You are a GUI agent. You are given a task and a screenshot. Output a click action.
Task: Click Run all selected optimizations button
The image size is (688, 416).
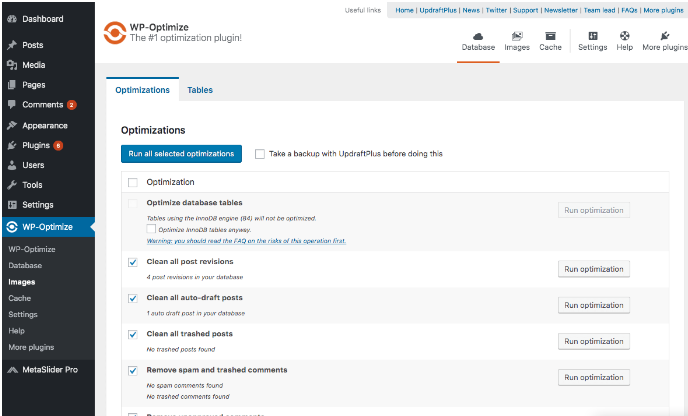coord(181,154)
